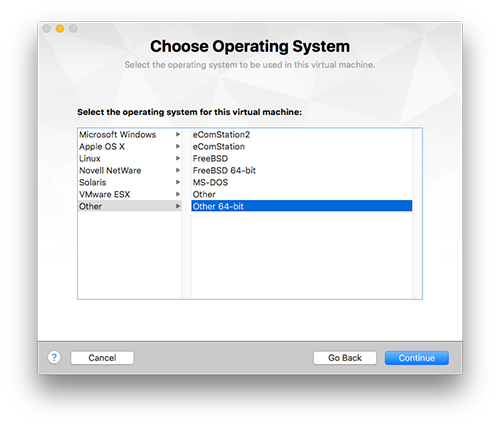Click the Go Back button
Viewport: 500px width, 428px height.
345,358
